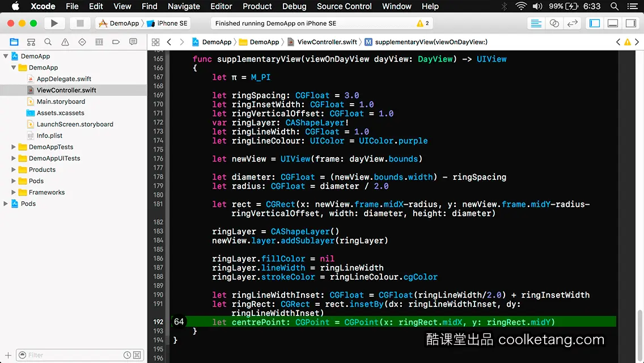Open Main.storyboard
The image size is (644, 363).
(61, 102)
